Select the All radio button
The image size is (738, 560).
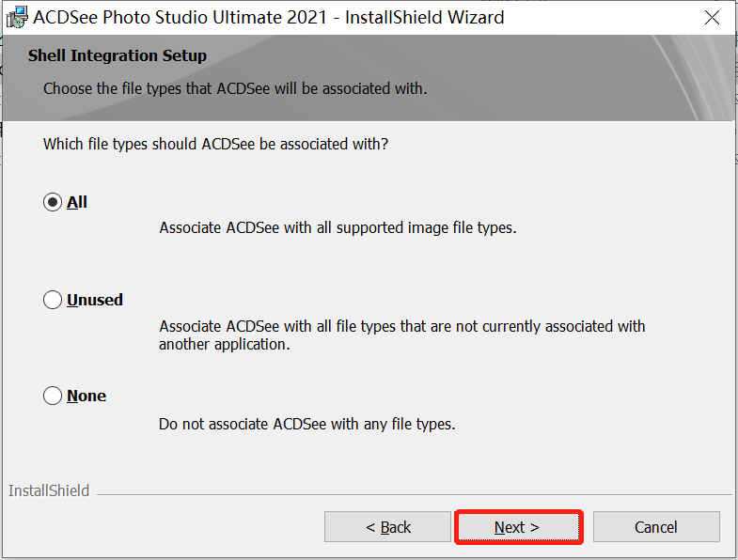coord(53,202)
